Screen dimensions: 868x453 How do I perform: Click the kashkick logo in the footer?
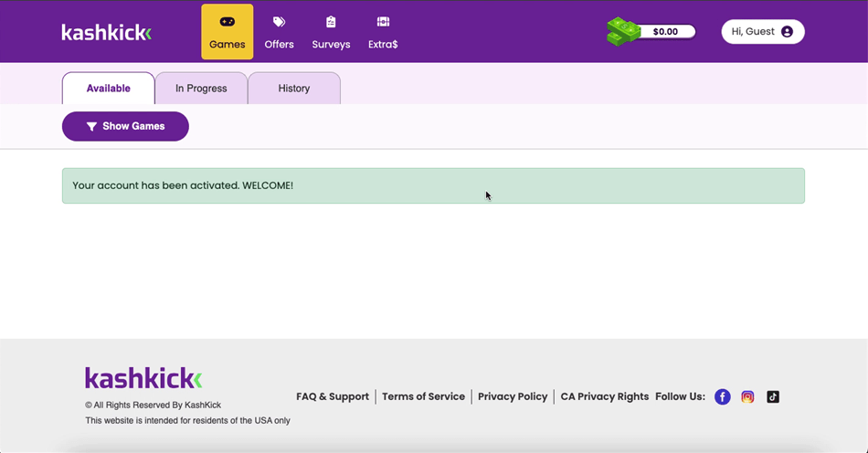pyautogui.click(x=143, y=378)
